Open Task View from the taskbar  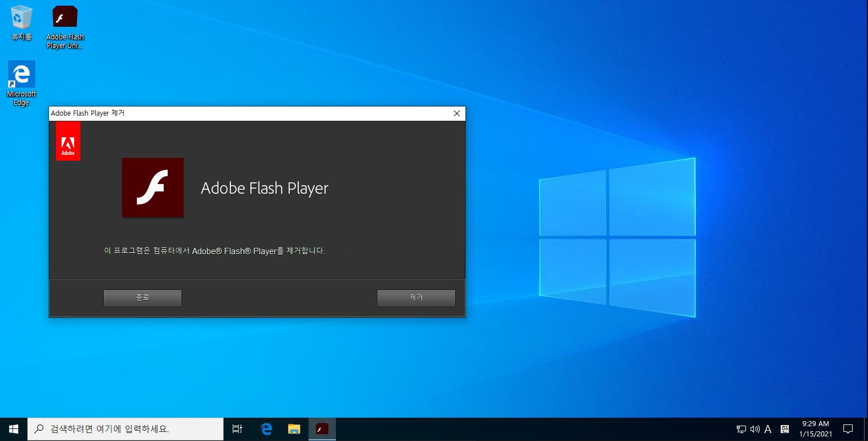click(x=238, y=429)
